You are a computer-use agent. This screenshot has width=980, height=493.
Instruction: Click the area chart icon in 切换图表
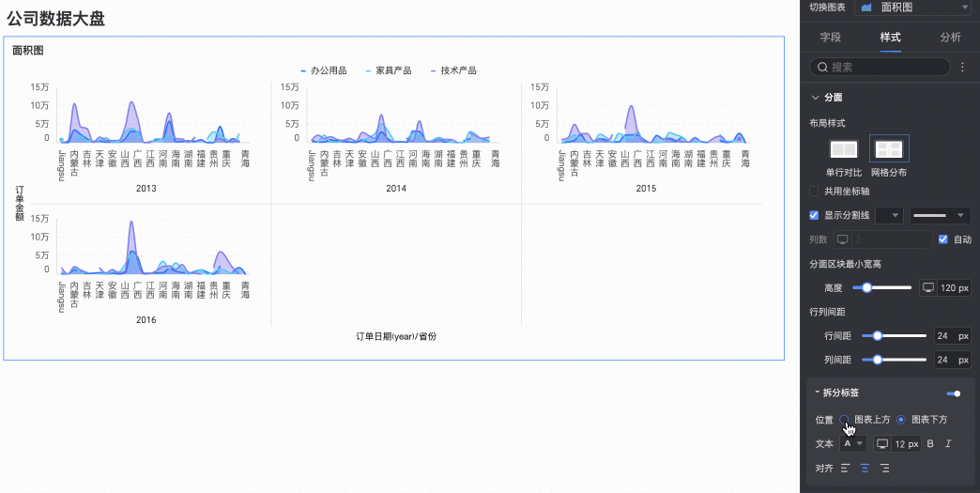coord(866,7)
